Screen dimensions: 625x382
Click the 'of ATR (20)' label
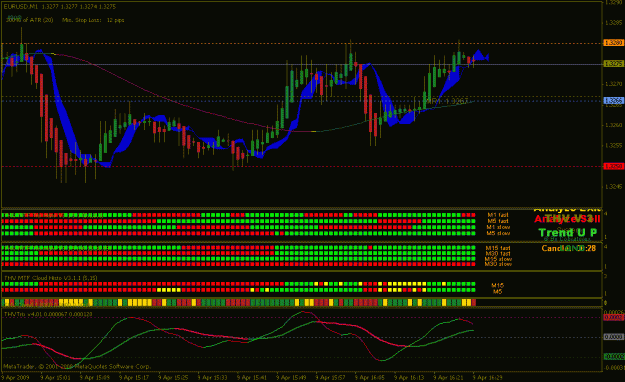click(x=37, y=20)
